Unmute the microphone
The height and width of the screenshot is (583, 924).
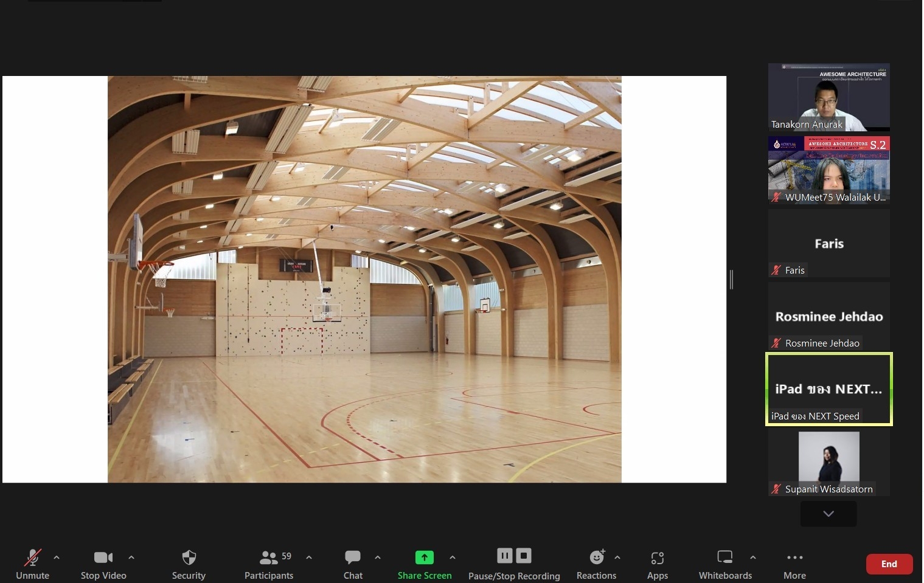(x=32, y=557)
